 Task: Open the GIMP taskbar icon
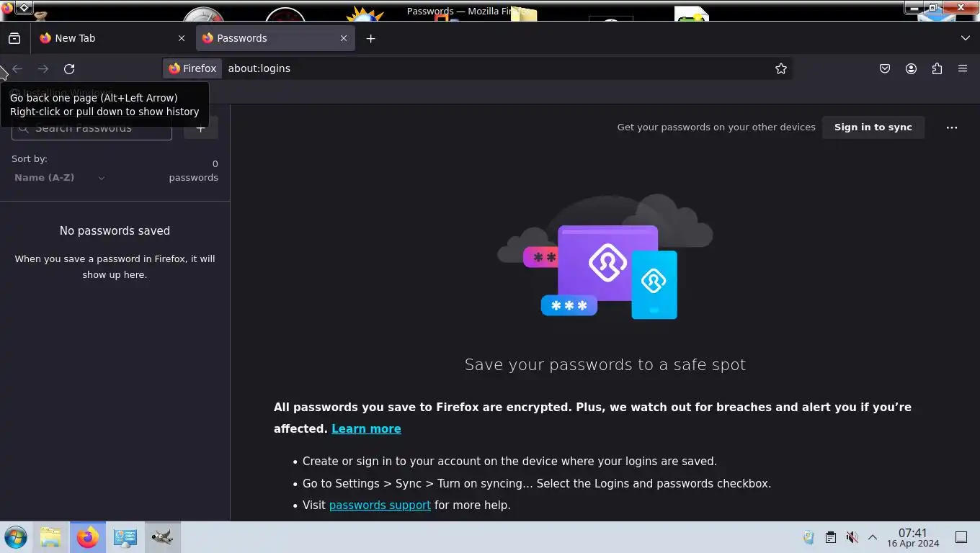pos(163,537)
